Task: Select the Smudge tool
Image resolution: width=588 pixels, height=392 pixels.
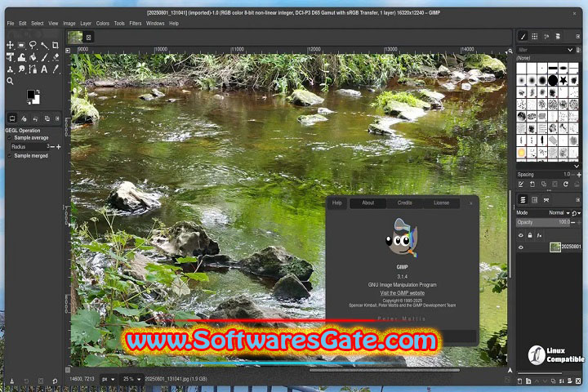Action: (x=21, y=69)
